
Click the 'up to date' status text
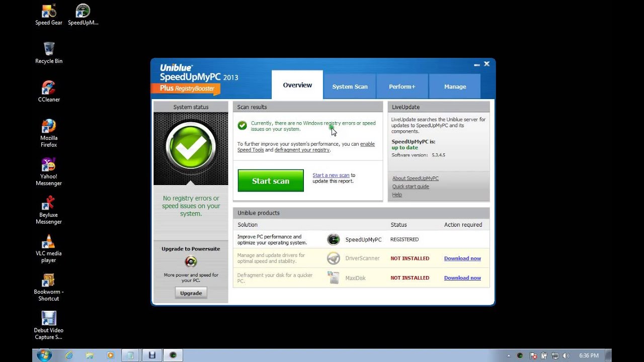pyautogui.click(x=405, y=148)
